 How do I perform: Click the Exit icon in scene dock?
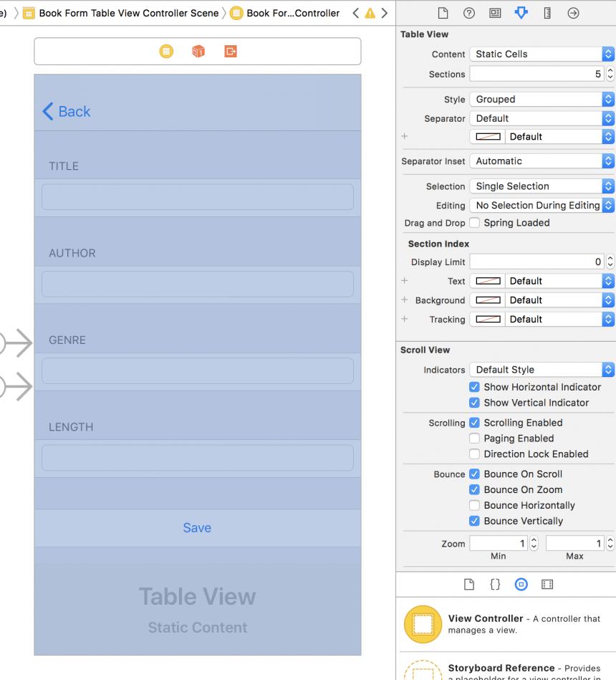tap(230, 52)
